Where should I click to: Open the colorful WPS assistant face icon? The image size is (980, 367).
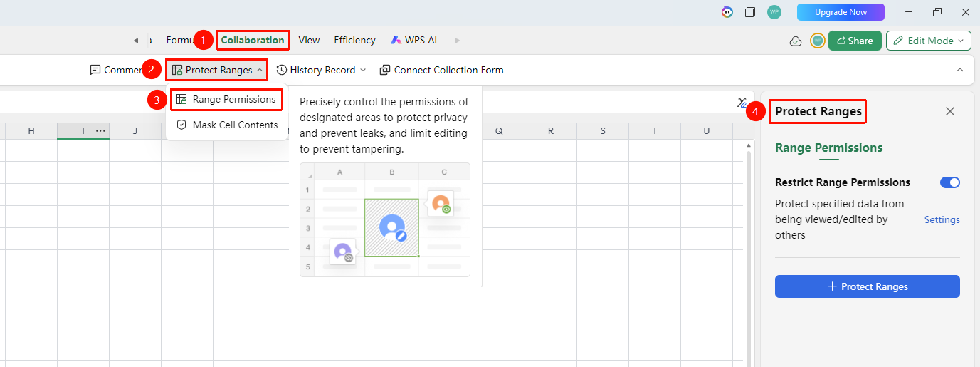coord(727,12)
